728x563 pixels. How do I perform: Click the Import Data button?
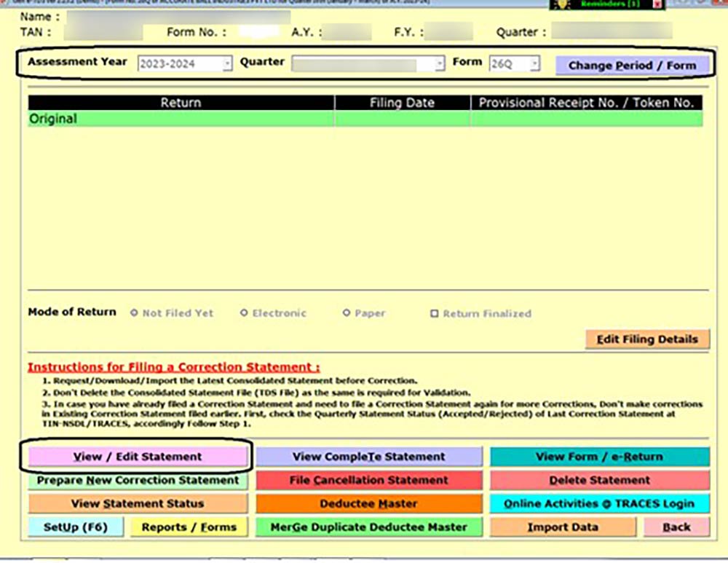pos(562,527)
